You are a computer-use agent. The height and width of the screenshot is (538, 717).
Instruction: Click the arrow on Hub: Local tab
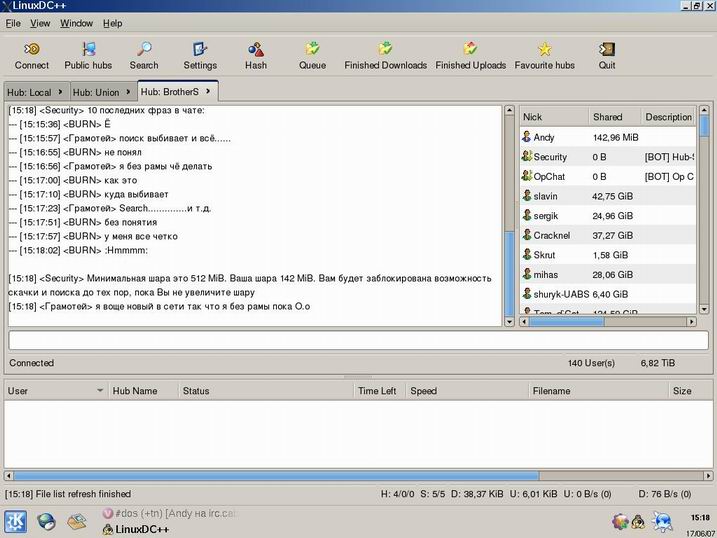pyautogui.click(x=61, y=92)
